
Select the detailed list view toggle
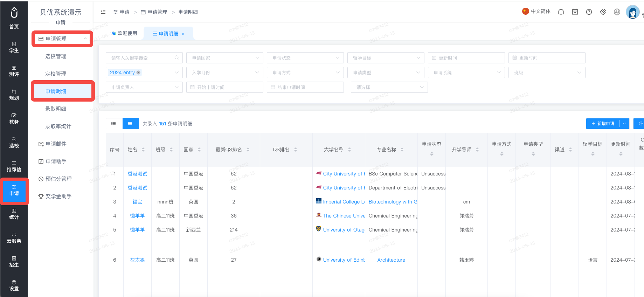(130, 124)
